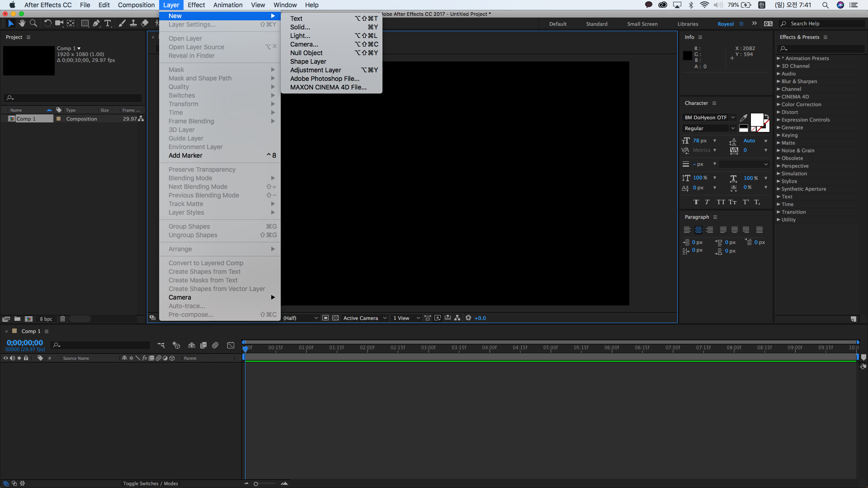Screen dimensions: 868x488
Task: Select the Hand tool
Action: pyautogui.click(x=22, y=23)
